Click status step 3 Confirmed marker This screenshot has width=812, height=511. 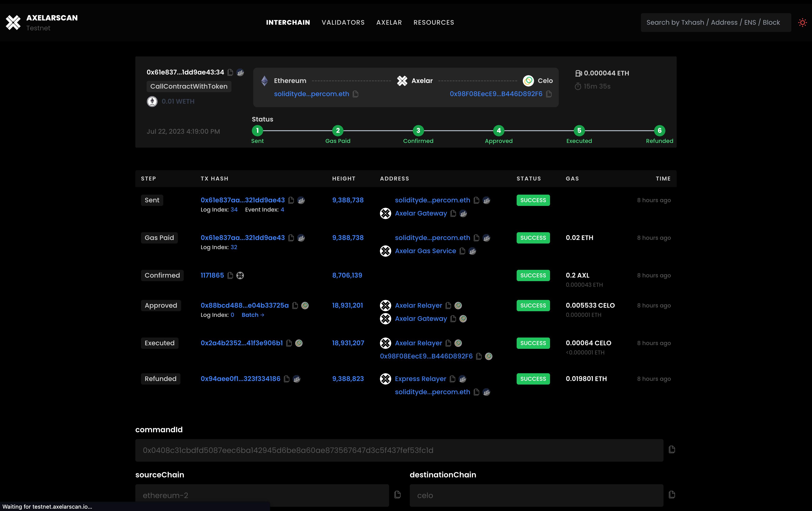pyautogui.click(x=418, y=130)
